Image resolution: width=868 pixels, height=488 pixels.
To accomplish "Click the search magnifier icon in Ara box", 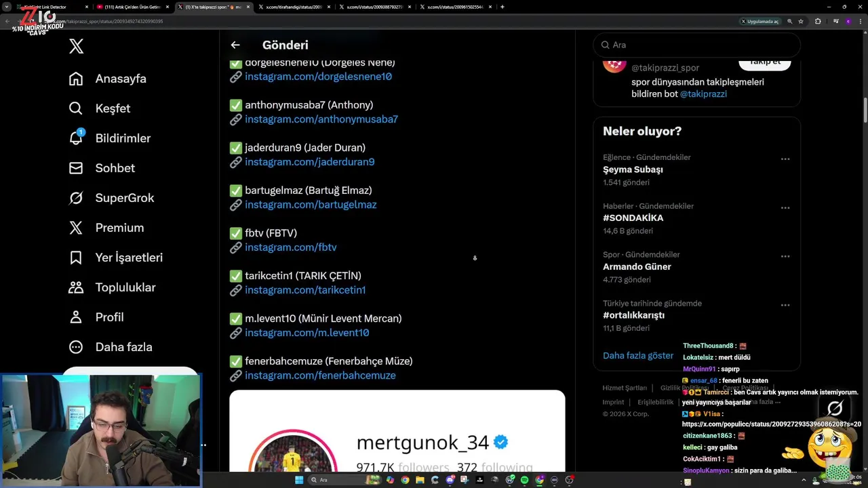I will [x=605, y=45].
